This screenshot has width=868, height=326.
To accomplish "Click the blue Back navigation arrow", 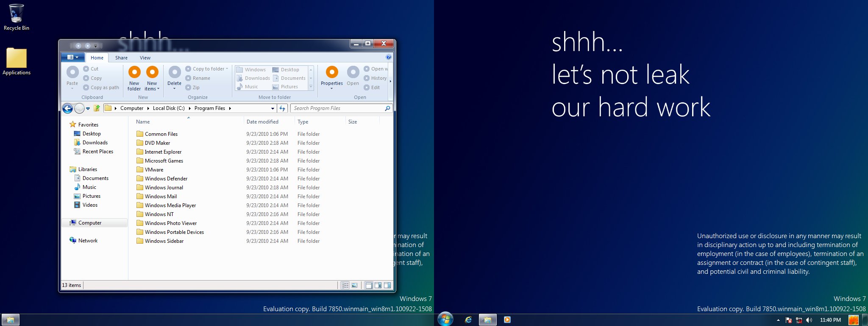I will coord(67,109).
